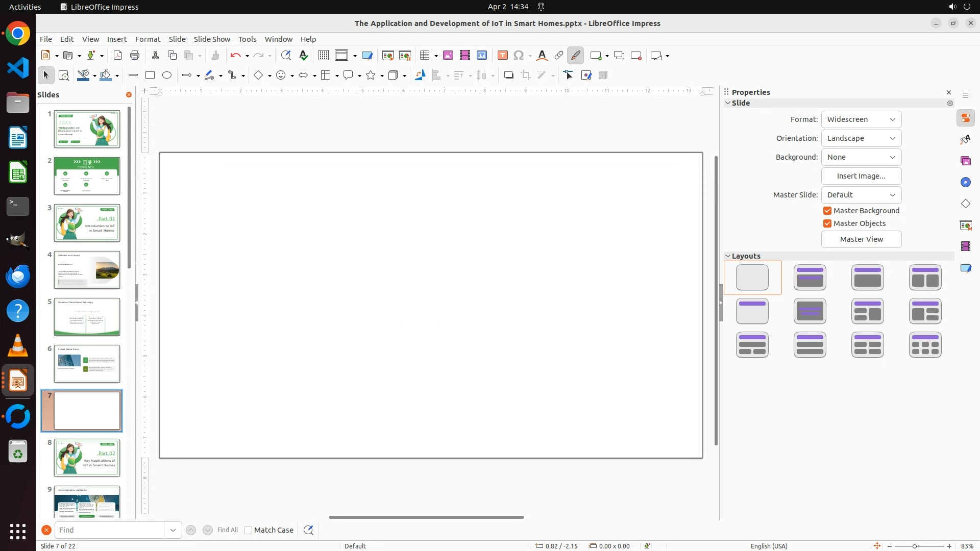The width and height of the screenshot is (980, 551).
Task: Enable the Match Case checkbox
Action: click(248, 530)
